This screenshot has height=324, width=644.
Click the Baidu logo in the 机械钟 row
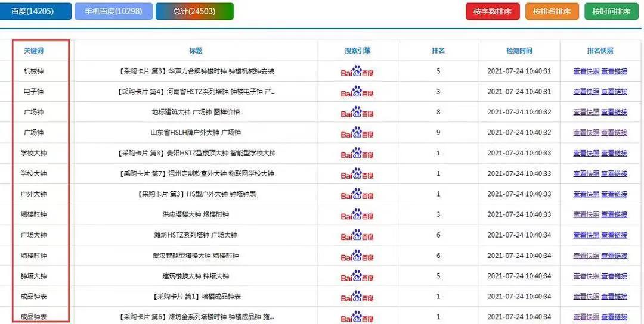coord(357,71)
